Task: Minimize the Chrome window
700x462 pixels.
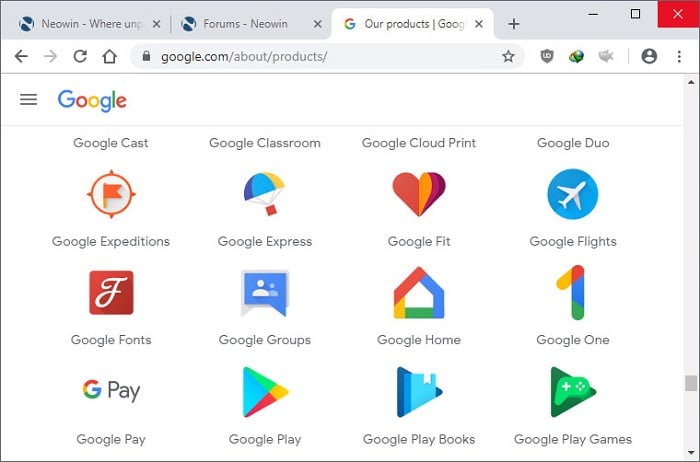Action: (593, 14)
